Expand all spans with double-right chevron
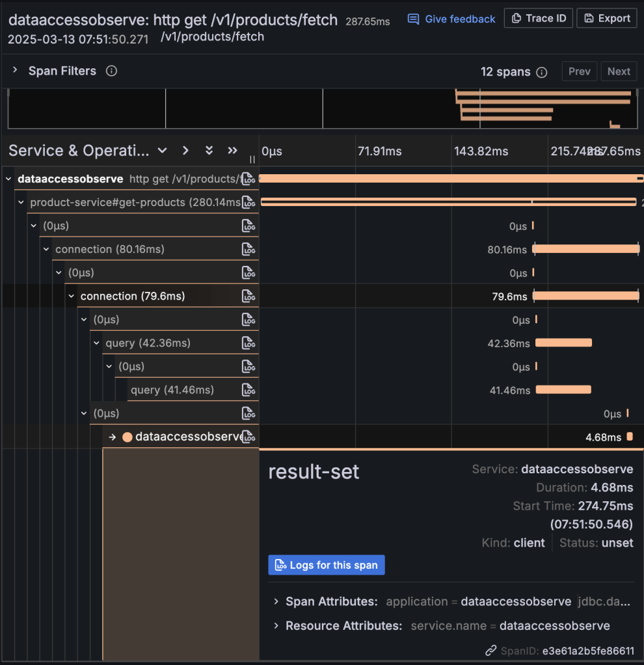The image size is (644, 665). click(232, 151)
